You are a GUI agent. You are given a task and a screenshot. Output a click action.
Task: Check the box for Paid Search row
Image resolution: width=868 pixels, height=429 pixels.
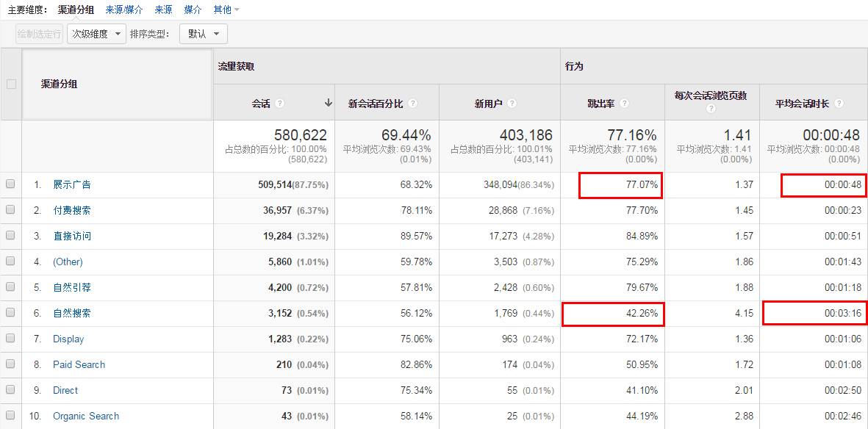[10, 364]
